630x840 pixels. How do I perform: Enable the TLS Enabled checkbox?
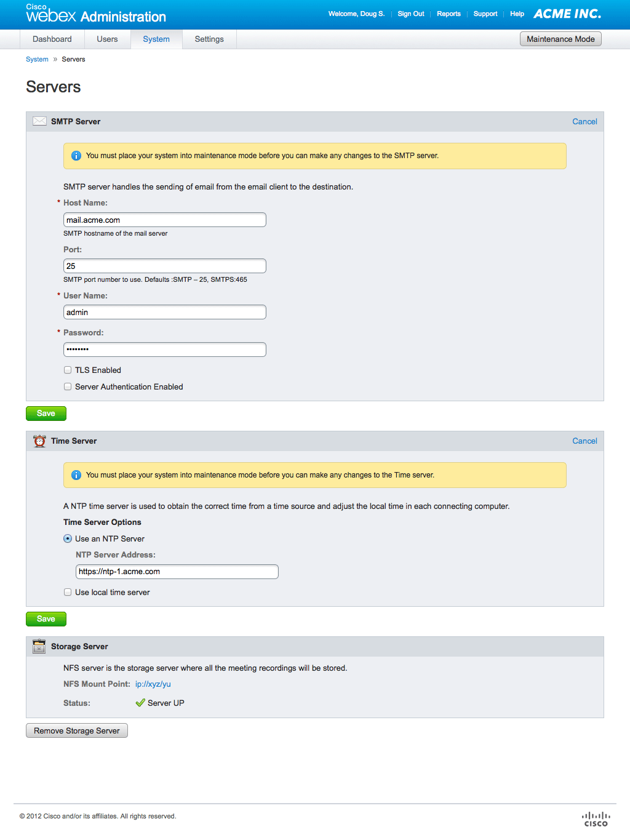68,370
